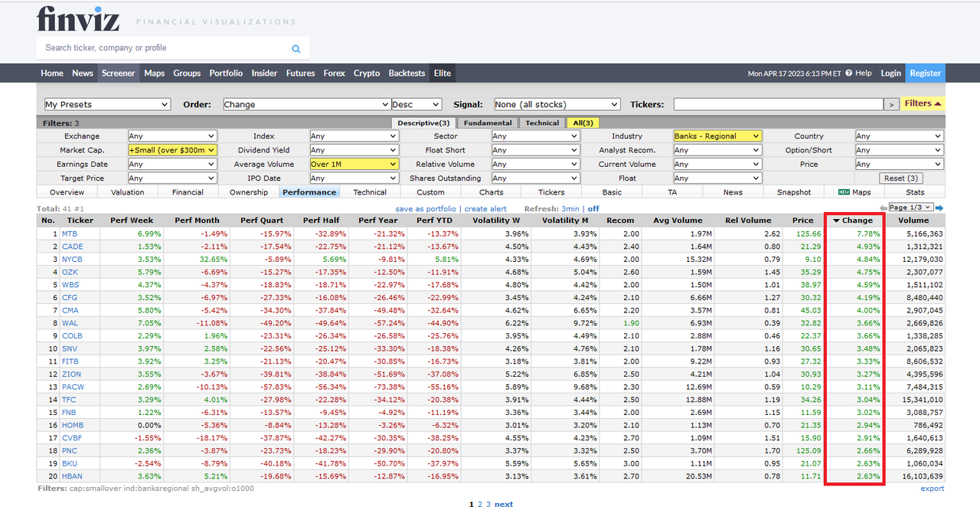Click the 3min refresh link
This screenshot has height=523, width=980.
(570, 209)
